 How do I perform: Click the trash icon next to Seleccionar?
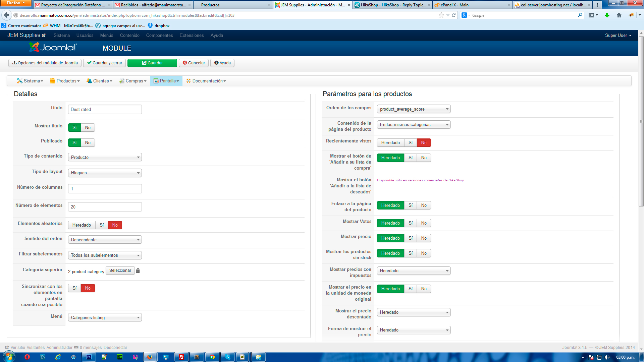(x=138, y=271)
